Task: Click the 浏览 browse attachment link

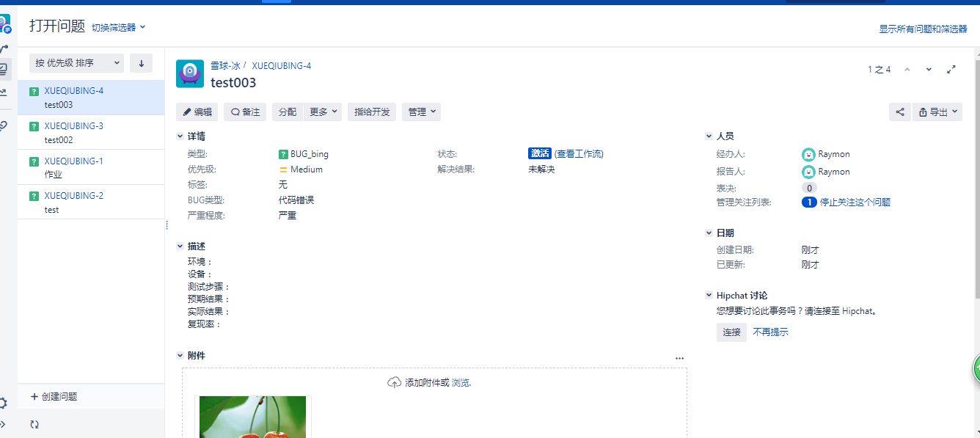Action: coord(461,383)
